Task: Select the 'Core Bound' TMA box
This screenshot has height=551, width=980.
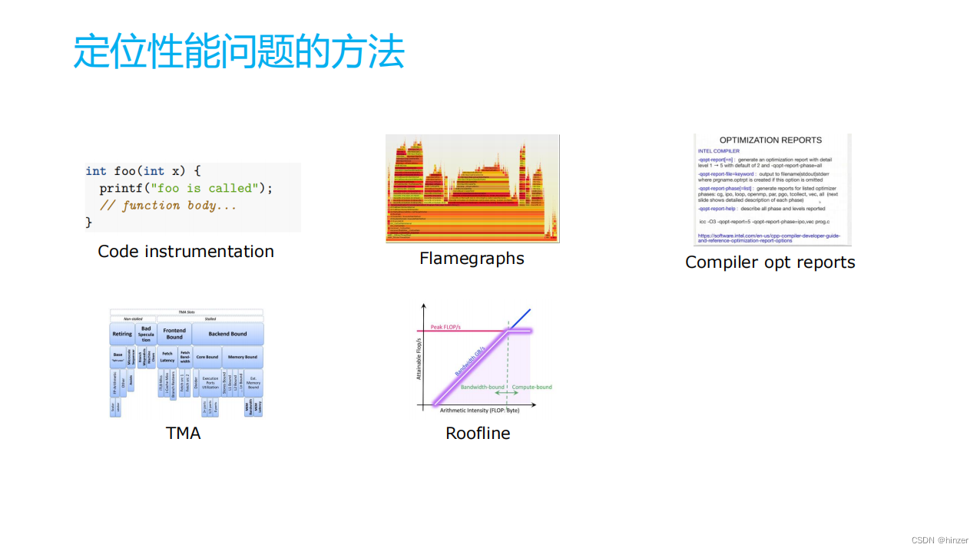Action: (207, 357)
